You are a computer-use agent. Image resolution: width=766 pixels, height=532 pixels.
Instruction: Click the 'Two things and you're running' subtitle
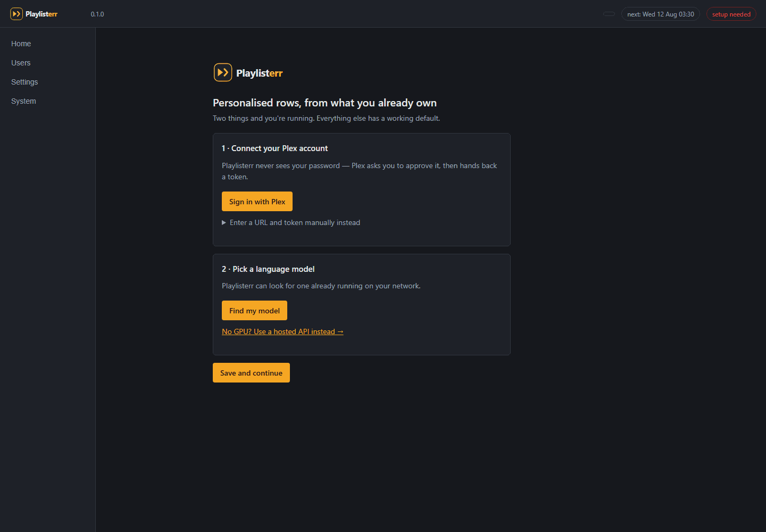pos(326,118)
